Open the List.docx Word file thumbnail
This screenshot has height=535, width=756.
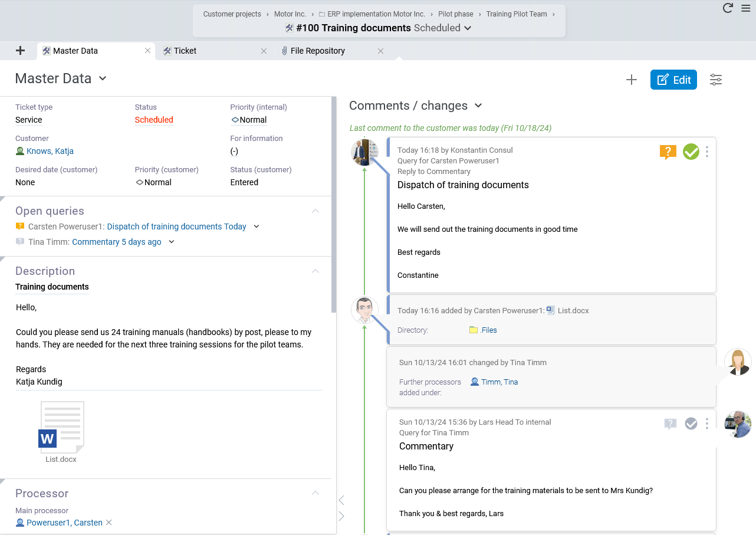(62, 428)
